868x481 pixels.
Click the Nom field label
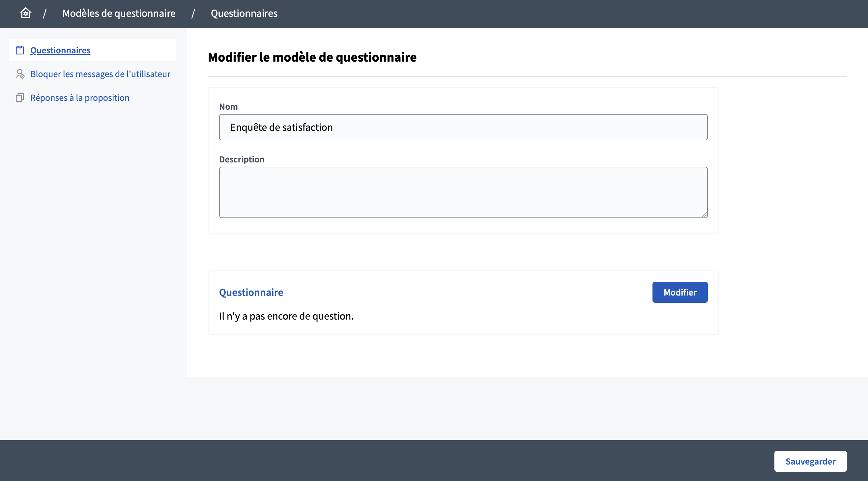click(228, 106)
